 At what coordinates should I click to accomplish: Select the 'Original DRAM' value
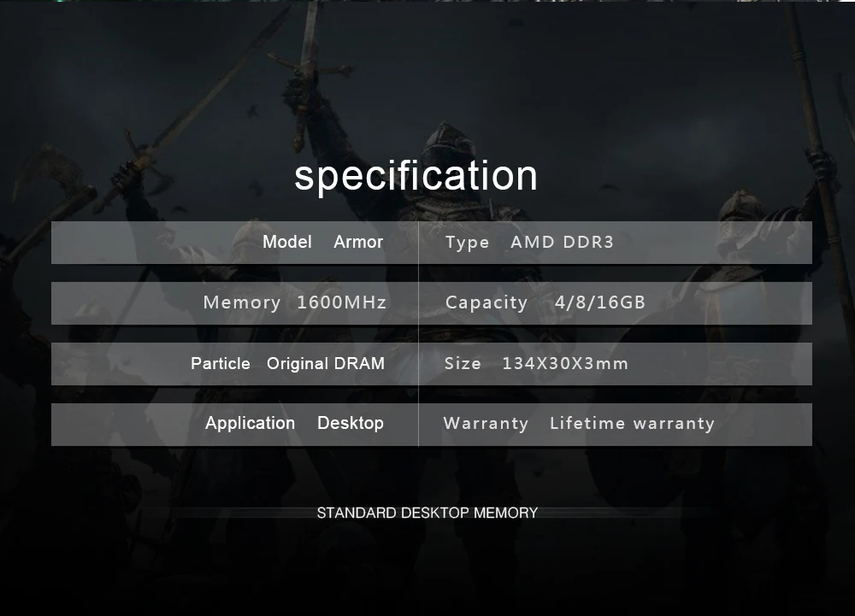pyautogui.click(x=326, y=363)
